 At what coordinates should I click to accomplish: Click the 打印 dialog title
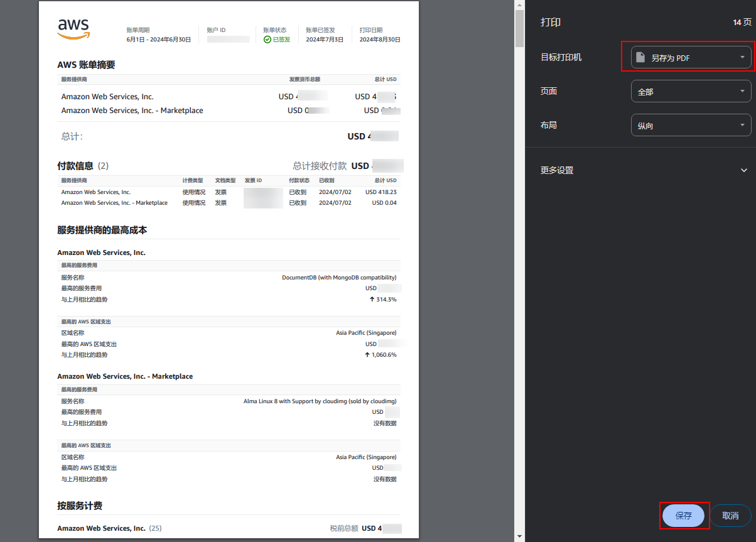pos(551,23)
